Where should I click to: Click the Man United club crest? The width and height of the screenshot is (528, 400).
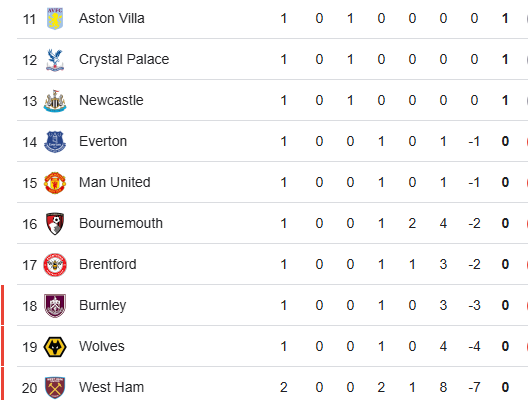[x=55, y=183]
